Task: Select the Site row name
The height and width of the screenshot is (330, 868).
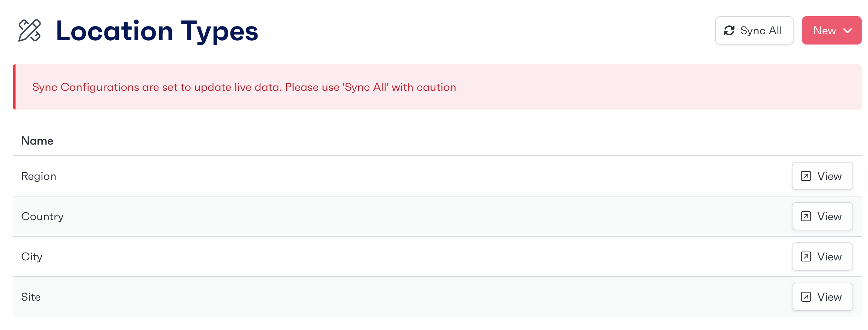Action: pyautogui.click(x=31, y=297)
